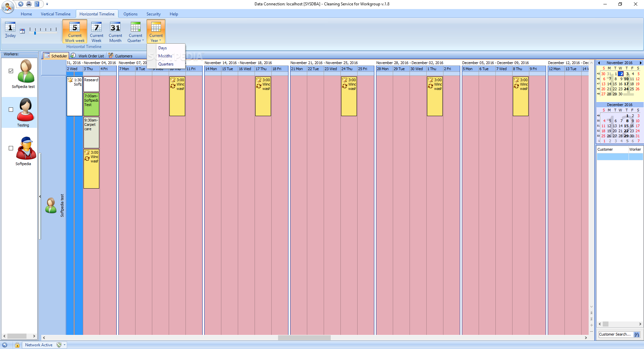Click the Customer Search input field
This screenshot has width=644, height=349.
click(615, 334)
